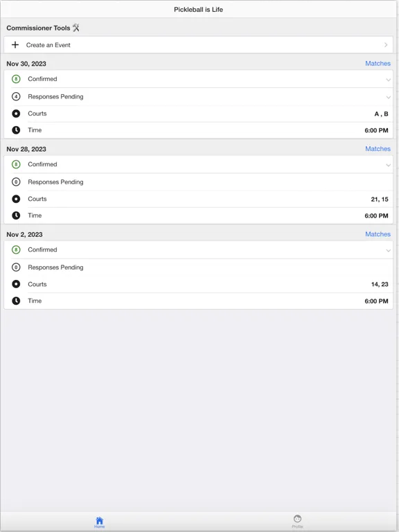Open the Home tab icon

[x=100, y=520]
